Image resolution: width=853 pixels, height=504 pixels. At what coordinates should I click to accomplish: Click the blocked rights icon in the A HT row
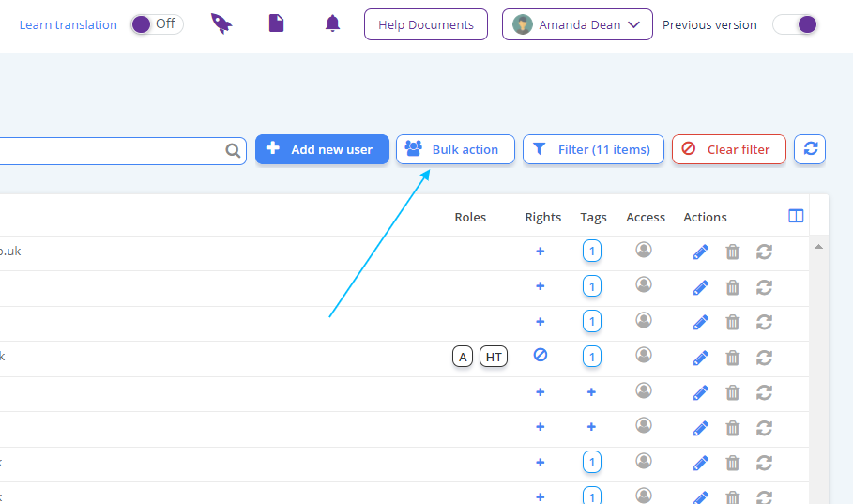[541, 355]
